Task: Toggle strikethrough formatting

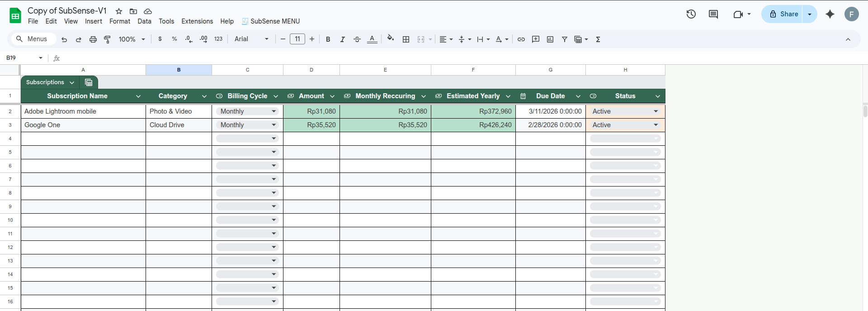Action: [357, 39]
